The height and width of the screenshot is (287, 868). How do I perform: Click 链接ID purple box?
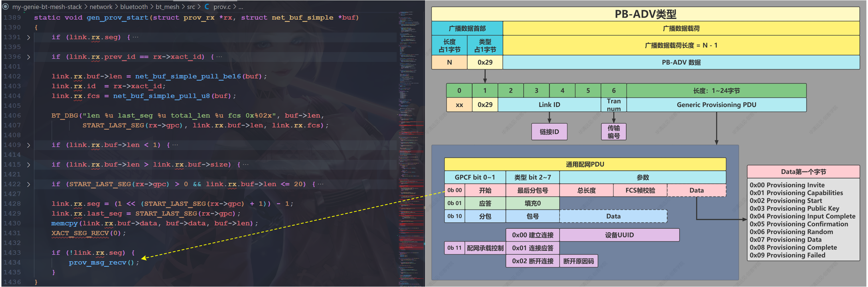pyautogui.click(x=549, y=132)
